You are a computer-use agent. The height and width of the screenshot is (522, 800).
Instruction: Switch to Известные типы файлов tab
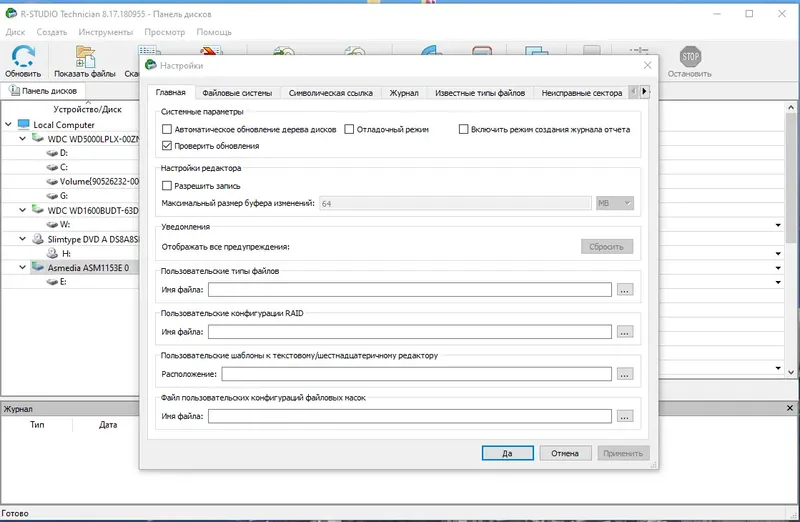[x=480, y=93]
